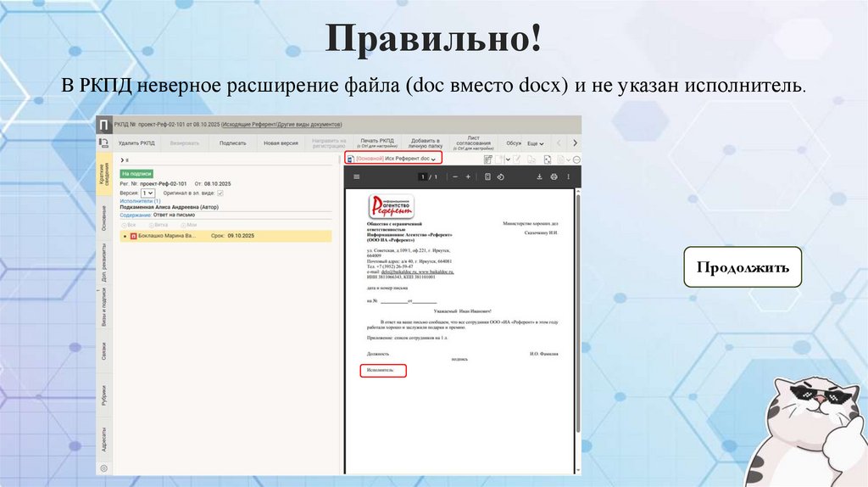This screenshot has height=487, width=868.
Task: Select the Ветка radio option
Action: pyautogui.click(x=151, y=226)
